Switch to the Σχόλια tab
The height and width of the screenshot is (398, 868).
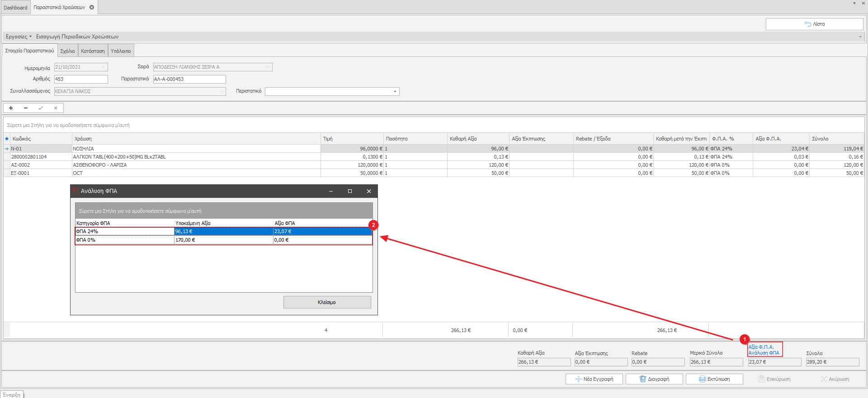tap(67, 51)
